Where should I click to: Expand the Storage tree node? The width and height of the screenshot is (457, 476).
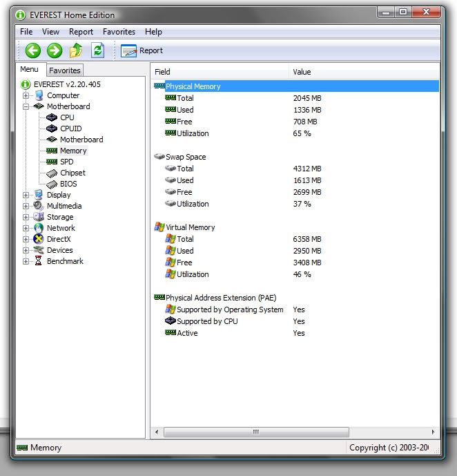(x=26, y=218)
